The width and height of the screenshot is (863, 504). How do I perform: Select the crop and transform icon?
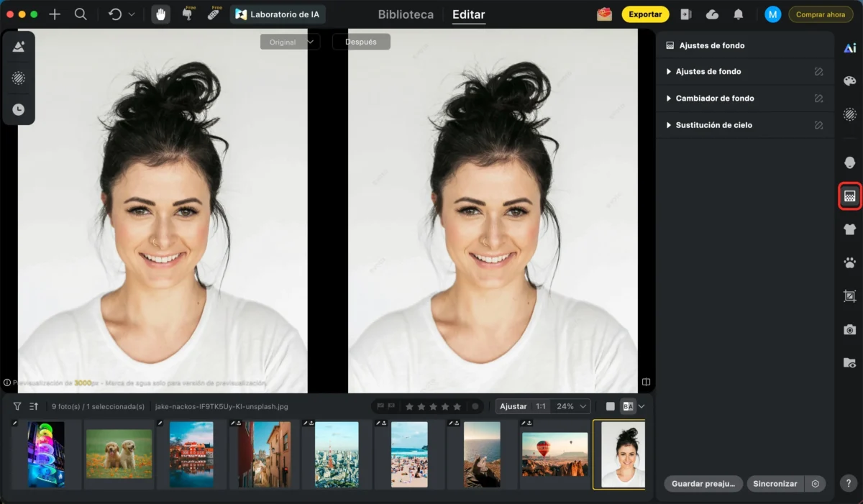(849, 296)
